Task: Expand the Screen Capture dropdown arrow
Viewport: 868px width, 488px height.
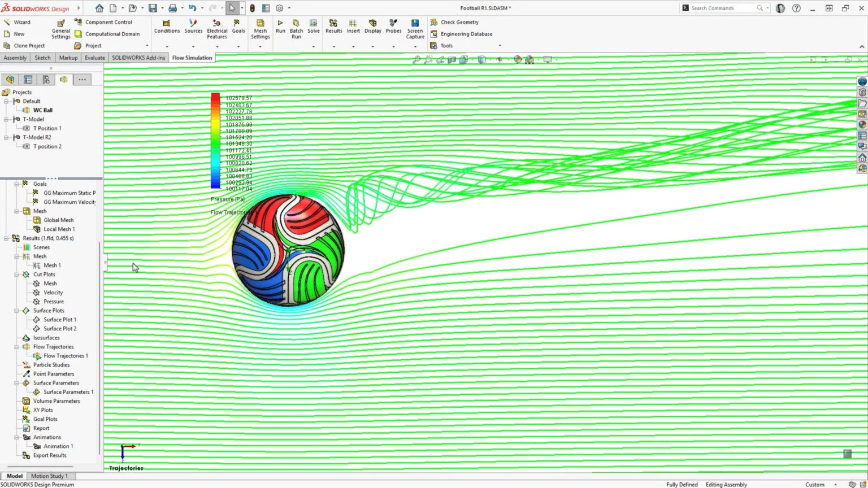Action: click(x=415, y=46)
